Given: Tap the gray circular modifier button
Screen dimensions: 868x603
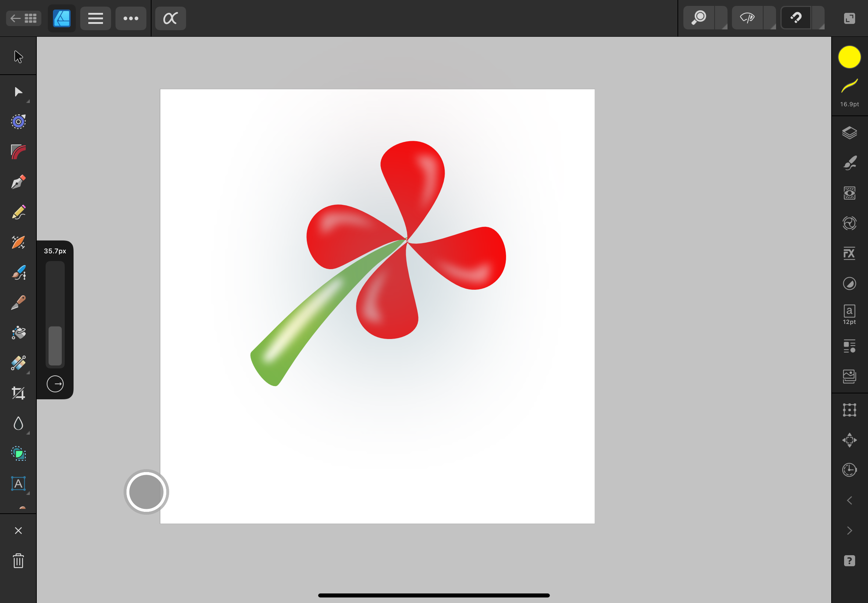Looking at the screenshot, I should coord(146,492).
